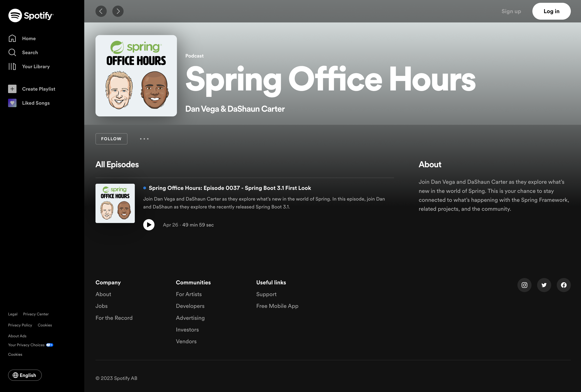Viewport: 581px width, 392px height.
Task: Open the English language selector
Action: pyautogui.click(x=25, y=375)
